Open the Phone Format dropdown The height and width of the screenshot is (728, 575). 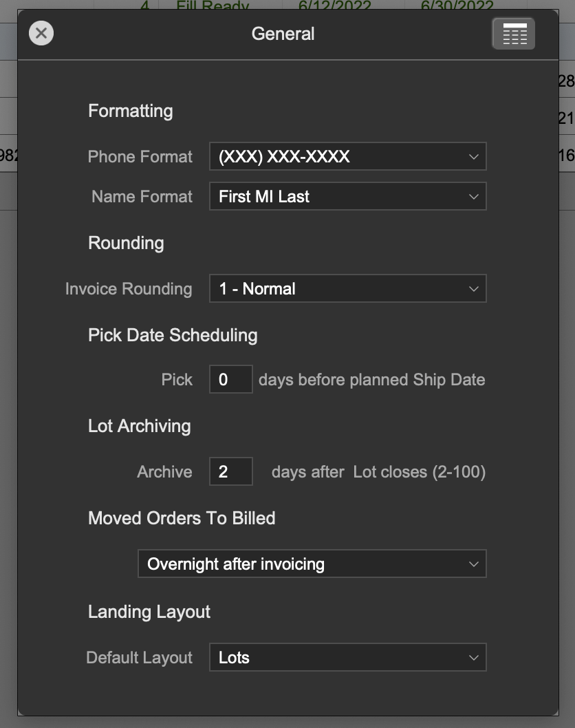coord(347,157)
